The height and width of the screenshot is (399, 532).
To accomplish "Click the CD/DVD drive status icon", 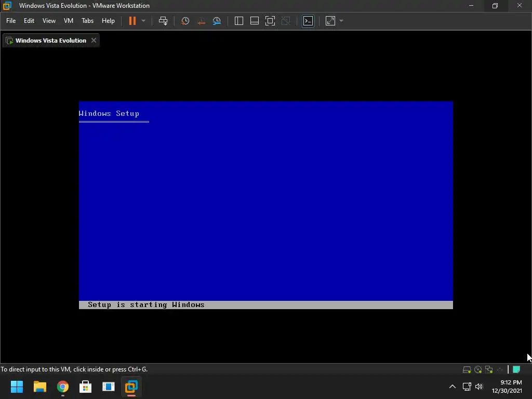I will click(478, 369).
